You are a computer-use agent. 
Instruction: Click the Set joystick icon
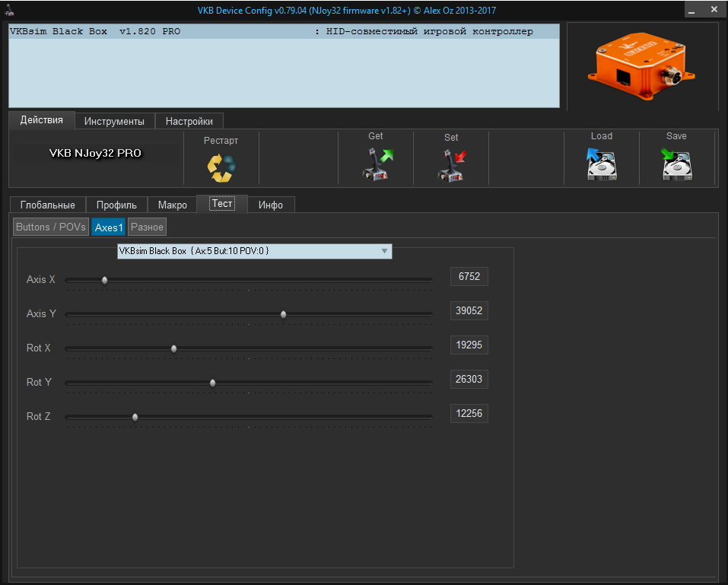[x=452, y=165]
